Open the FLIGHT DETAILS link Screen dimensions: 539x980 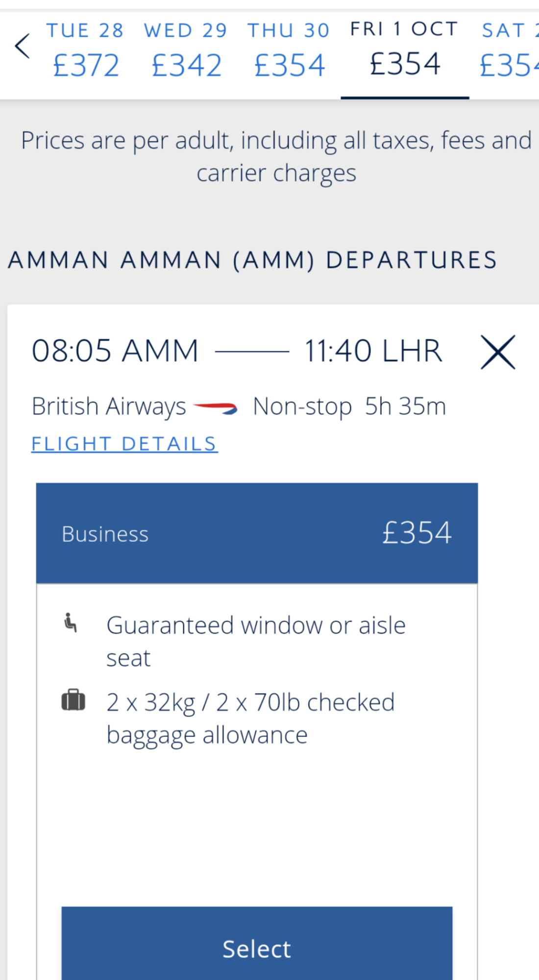[124, 444]
